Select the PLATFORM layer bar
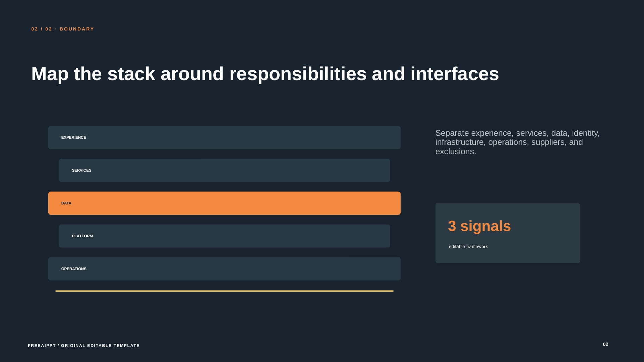This screenshot has height=362, width=644. click(224, 236)
